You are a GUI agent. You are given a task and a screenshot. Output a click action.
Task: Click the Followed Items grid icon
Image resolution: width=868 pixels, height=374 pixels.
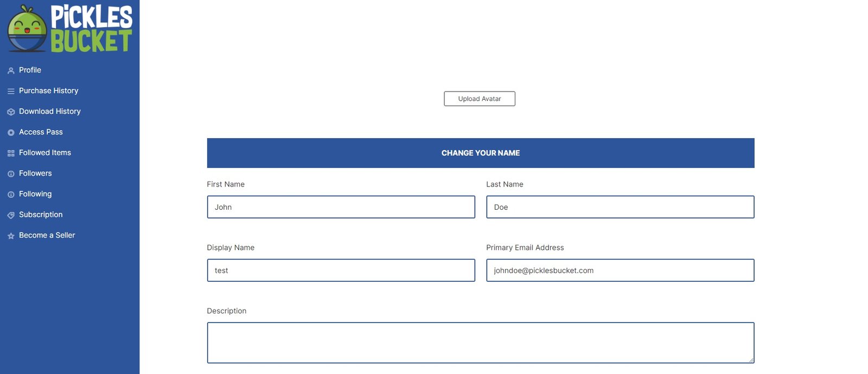point(11,153)
